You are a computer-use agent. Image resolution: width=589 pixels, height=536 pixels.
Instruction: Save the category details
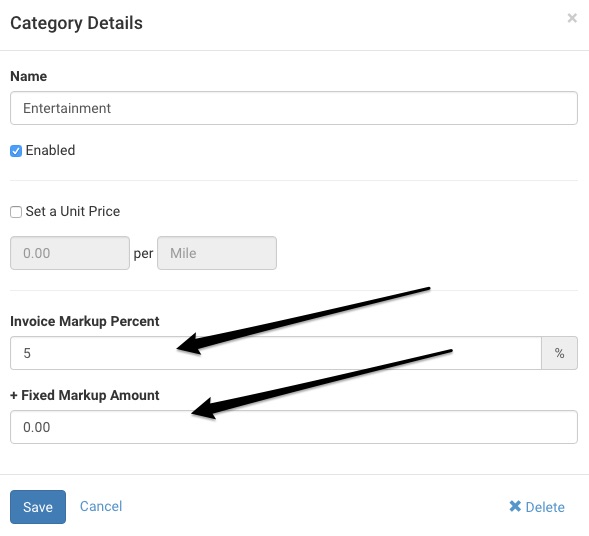[x=38, y=507]
